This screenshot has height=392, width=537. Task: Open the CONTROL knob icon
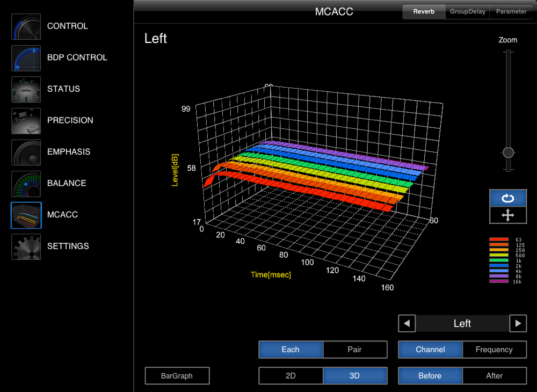point(26,27)
